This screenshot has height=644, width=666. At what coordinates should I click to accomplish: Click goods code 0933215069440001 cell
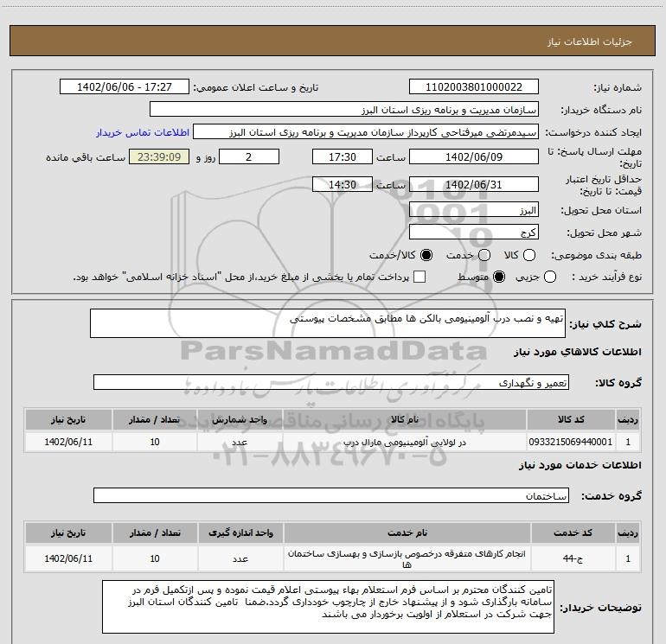click(x=571, y=442)
